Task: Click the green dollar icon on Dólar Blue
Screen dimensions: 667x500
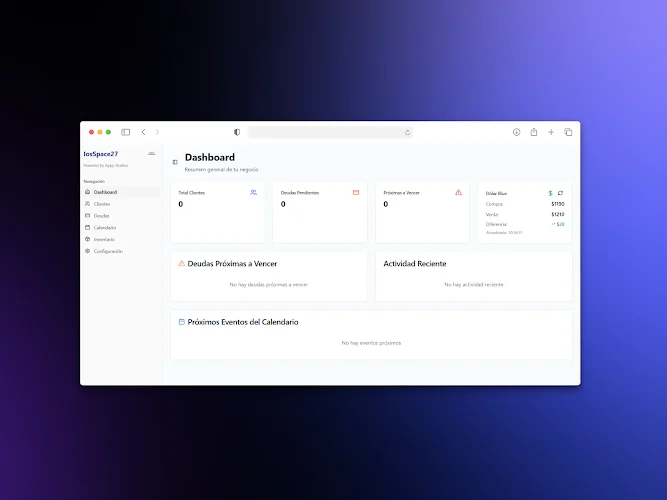Action: coord(550,193)
